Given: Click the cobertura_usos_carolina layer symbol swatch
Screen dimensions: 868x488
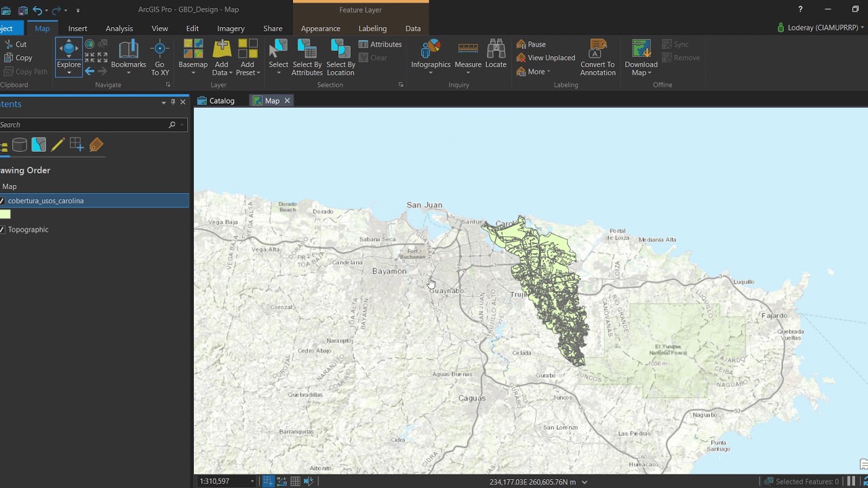Looking at the screenshot, I should [x=5, y=214].
